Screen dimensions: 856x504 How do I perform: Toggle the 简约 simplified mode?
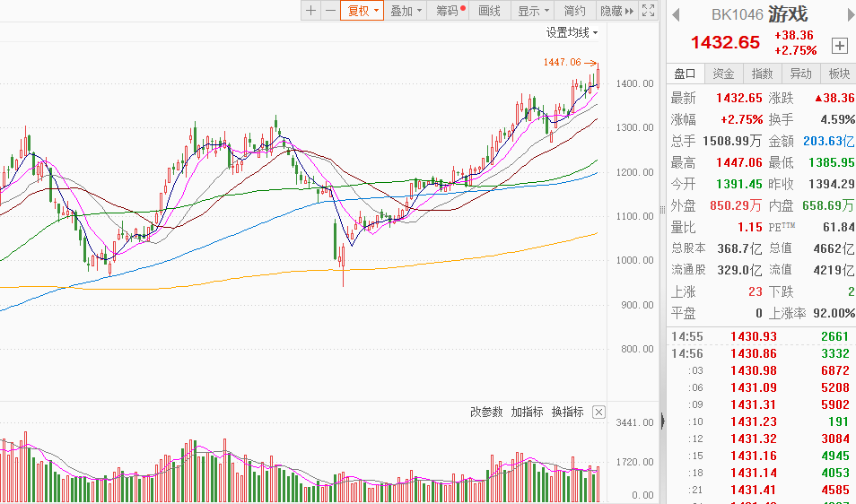tap(575, 11)
